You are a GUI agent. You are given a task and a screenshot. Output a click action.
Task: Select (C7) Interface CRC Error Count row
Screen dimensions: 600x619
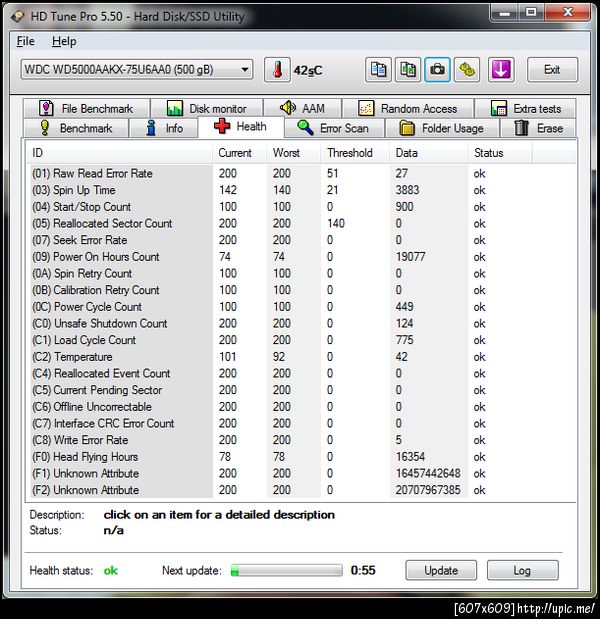[x=301, y=424]
